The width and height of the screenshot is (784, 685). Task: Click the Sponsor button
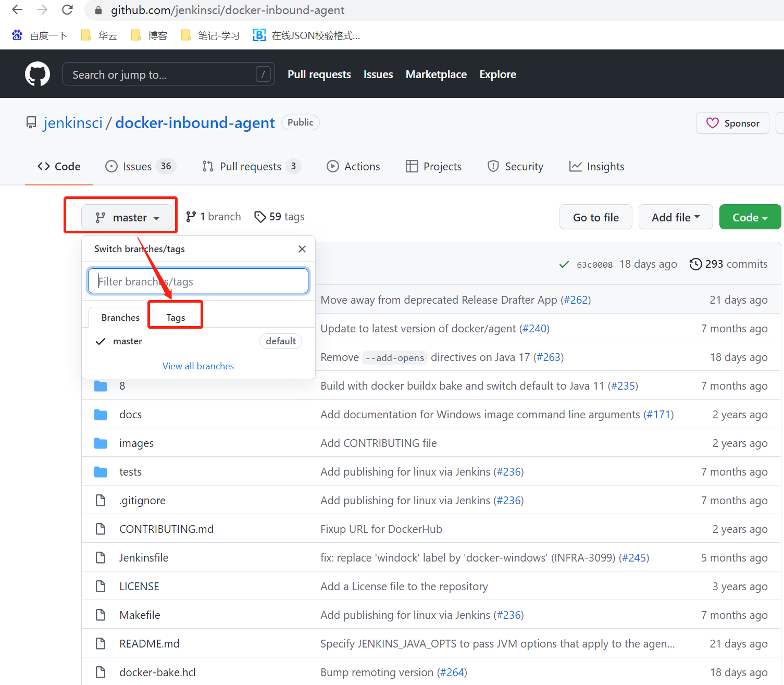(732, 123)
